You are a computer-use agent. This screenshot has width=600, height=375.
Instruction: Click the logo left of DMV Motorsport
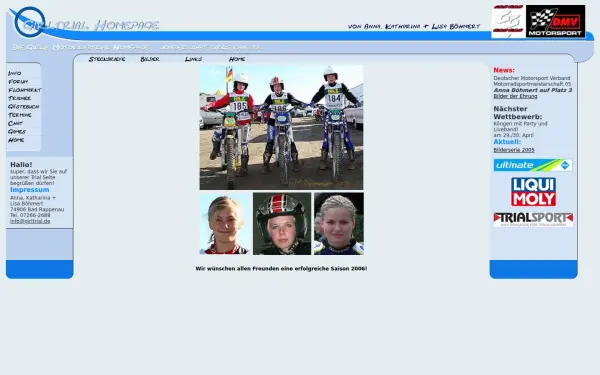(x=509, y=21)
